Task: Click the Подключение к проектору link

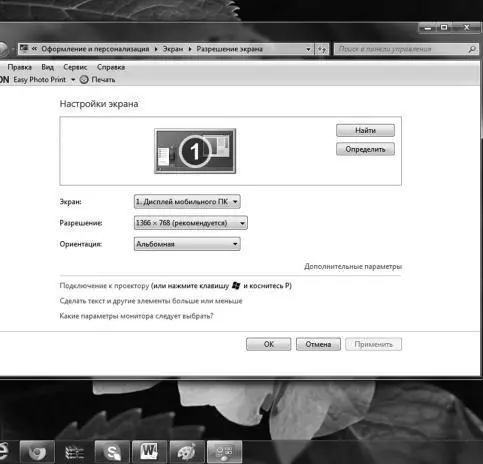Action: coord(104,286)
